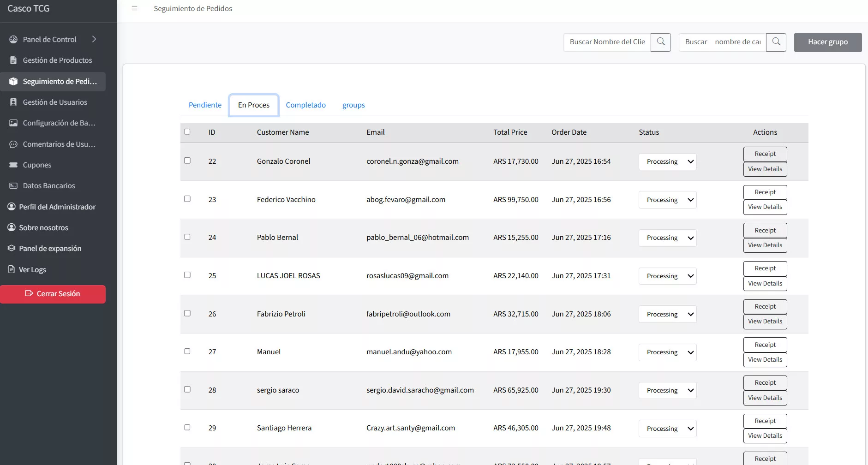868x465 pixels.
Task: Click the card name search magnifier icon
Action: [776, 42]
